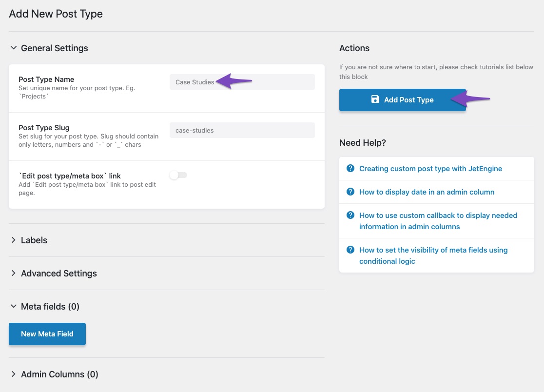Click the Add New Post Type heading
Image resolution: width=544 pixels, height=392 pixels.
(56, 14)
